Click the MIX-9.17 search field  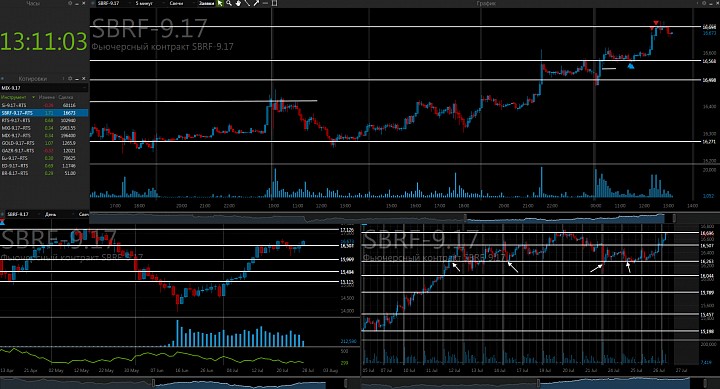[x=44, y=88]
